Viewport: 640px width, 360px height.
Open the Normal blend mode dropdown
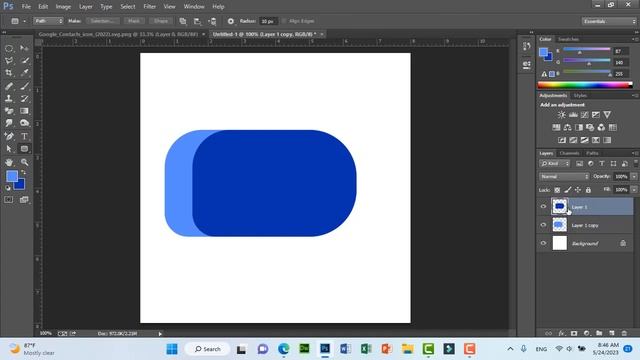tap(564, 177)
